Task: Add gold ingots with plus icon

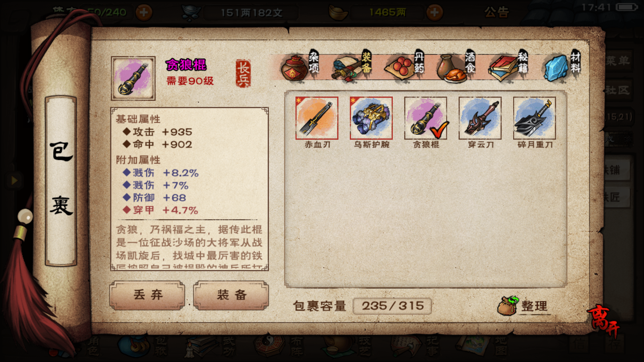Action: click(434, 12)
